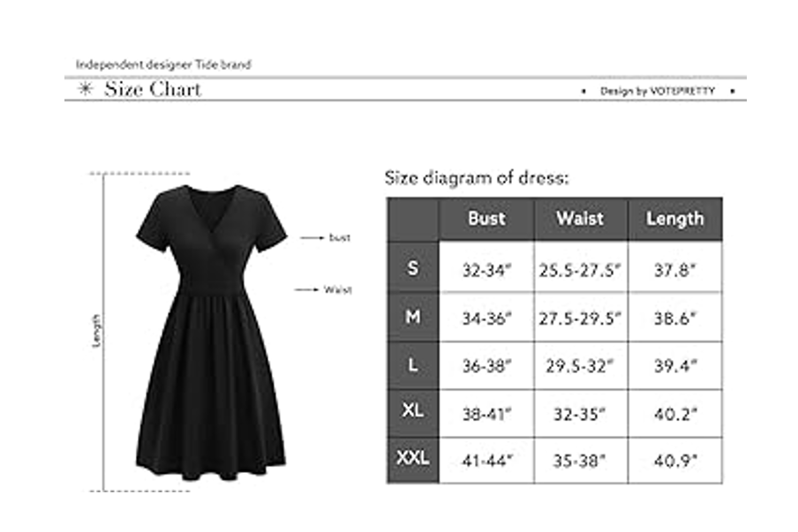Click the Waist column header
The height and width of the screenshot is (532, 798).
coord(581,219)
